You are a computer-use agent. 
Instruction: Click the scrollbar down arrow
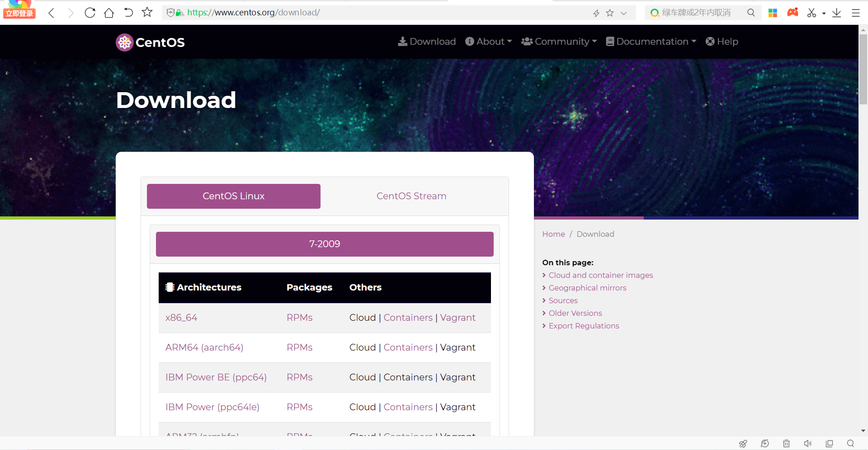tap(863, 431)
